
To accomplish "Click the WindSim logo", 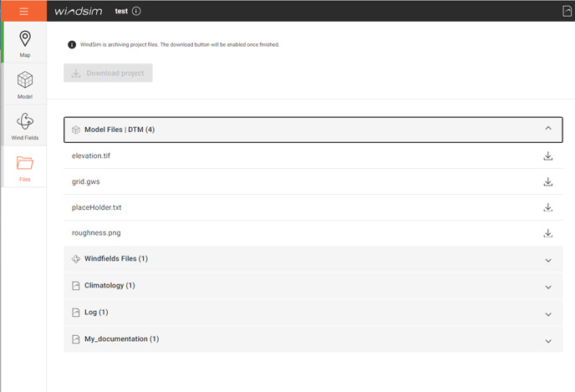I will pyautogui.click(x=79, y=11).
